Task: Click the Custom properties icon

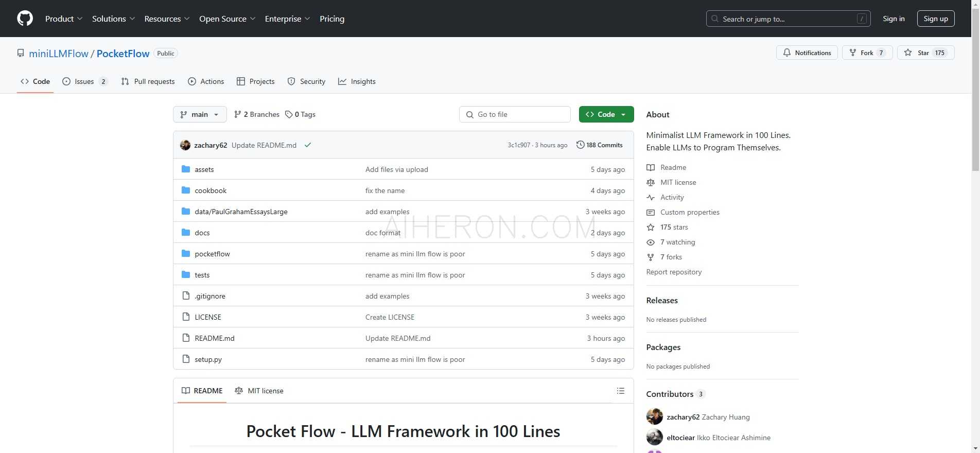Action: (x=651, y=212)
